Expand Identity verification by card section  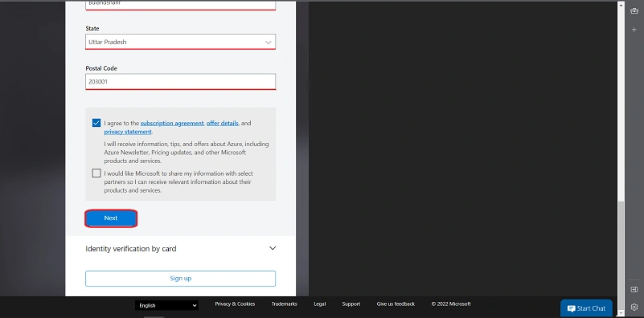(180, 248)
